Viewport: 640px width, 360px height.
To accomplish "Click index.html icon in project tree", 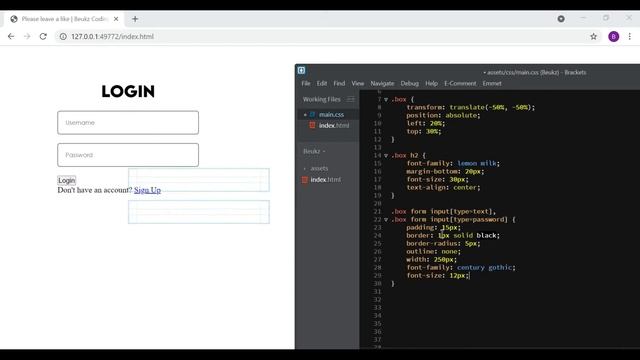I will click(x=304, y=180).
